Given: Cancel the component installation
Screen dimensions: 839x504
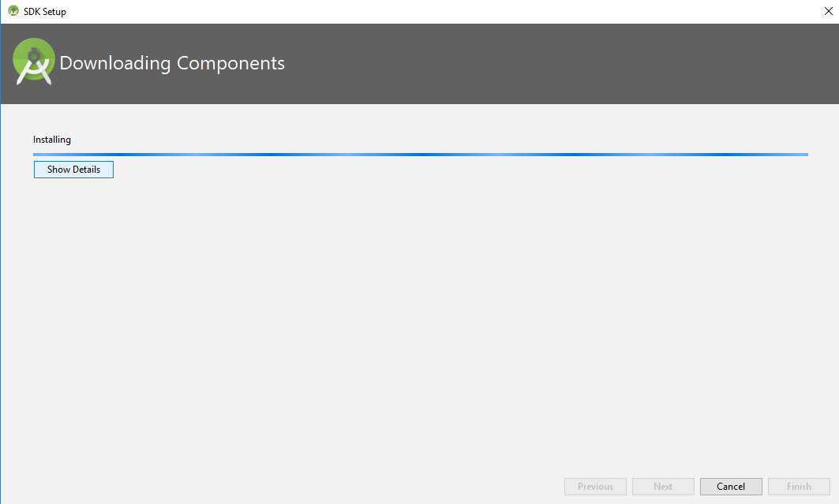Looking at the screenshot, I should pos(731,487).
